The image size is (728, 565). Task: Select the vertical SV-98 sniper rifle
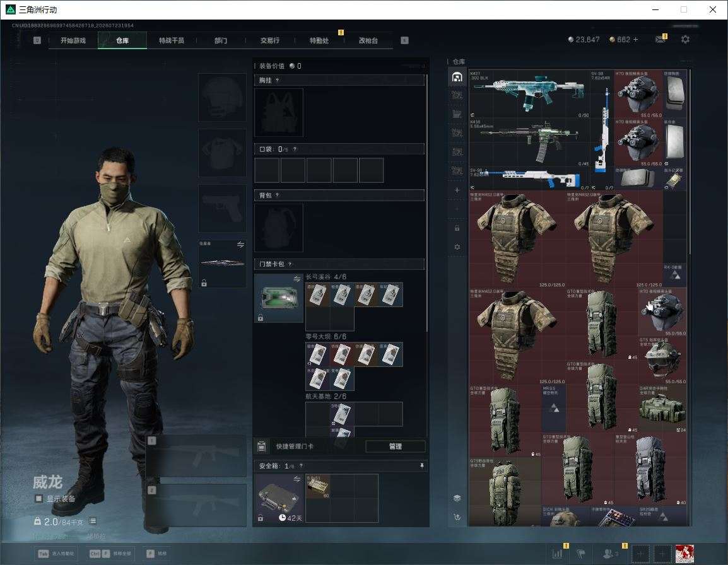[602, 130]
